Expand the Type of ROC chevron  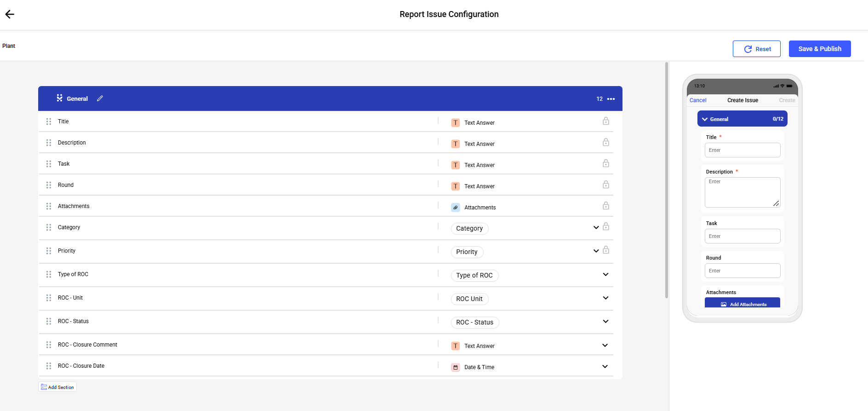click(x=605, y=274)
